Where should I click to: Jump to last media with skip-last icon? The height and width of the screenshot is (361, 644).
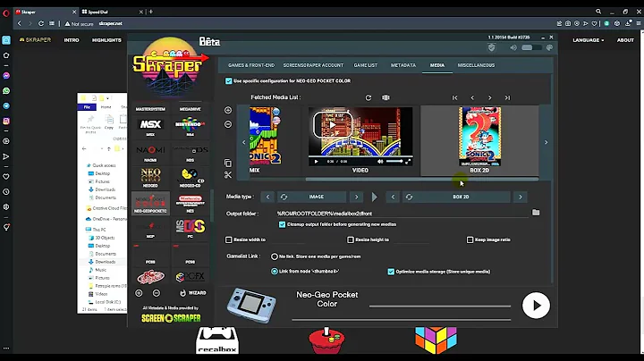point(507,97)
